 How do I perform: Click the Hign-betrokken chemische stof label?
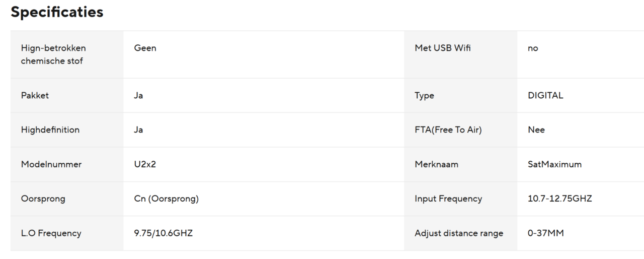coord(53,54)
